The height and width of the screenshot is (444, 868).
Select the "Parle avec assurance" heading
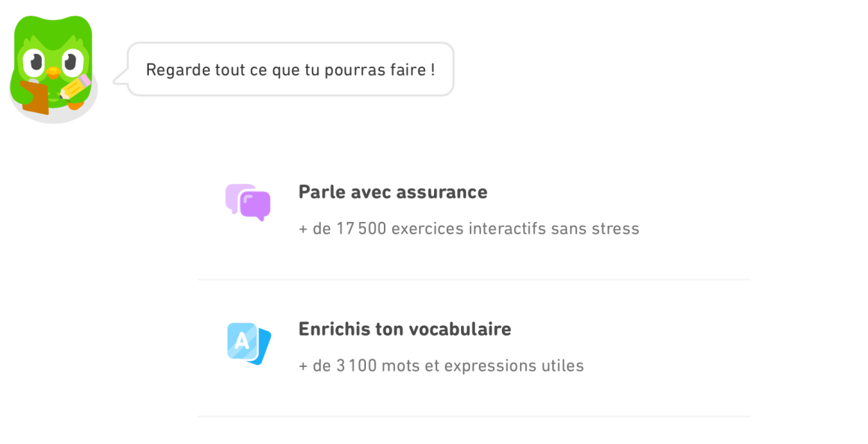point(393,192)
